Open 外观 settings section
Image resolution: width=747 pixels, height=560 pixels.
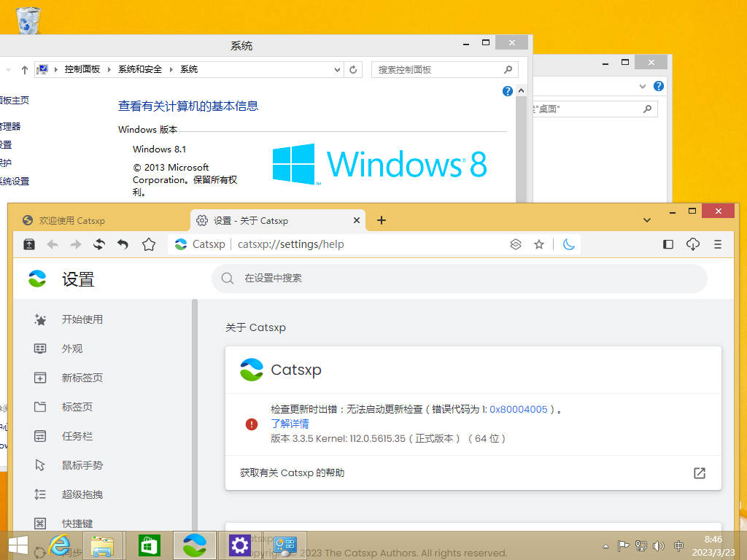coord(71,349)
